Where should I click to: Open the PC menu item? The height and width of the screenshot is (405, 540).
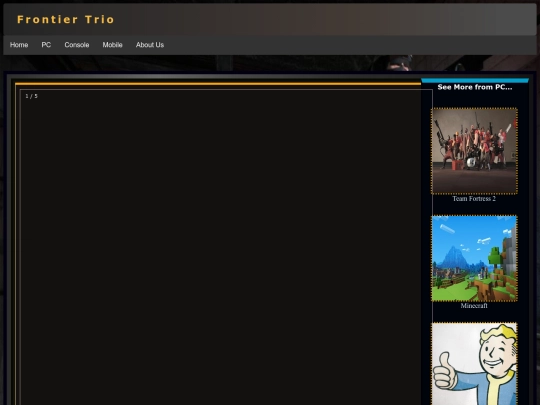46,45
